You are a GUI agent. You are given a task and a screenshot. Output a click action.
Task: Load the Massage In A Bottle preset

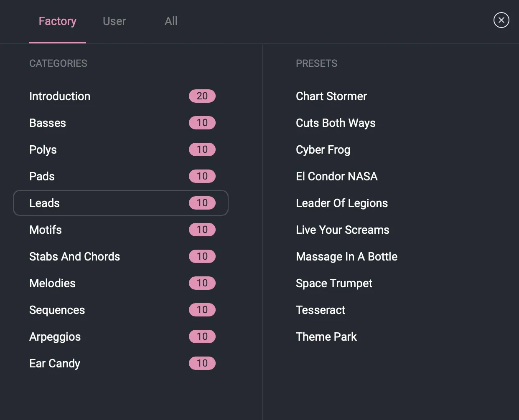click(x=346, y=257)
